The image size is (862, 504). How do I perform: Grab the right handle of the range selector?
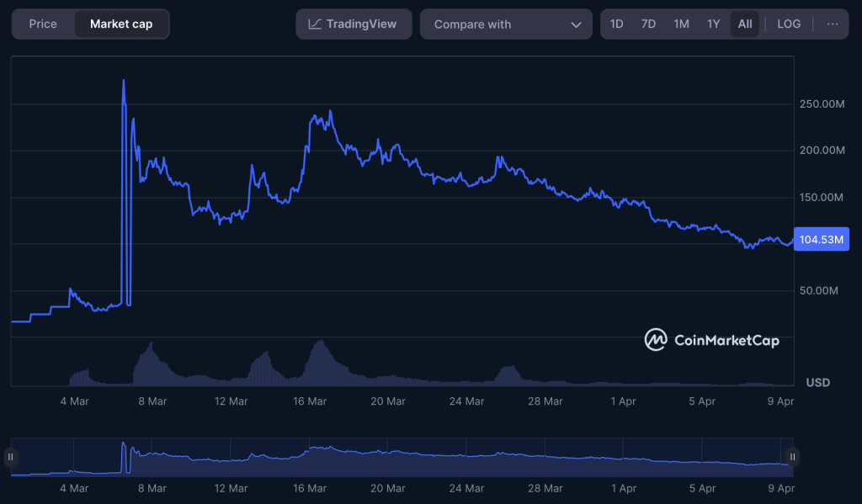coord(792,456)
